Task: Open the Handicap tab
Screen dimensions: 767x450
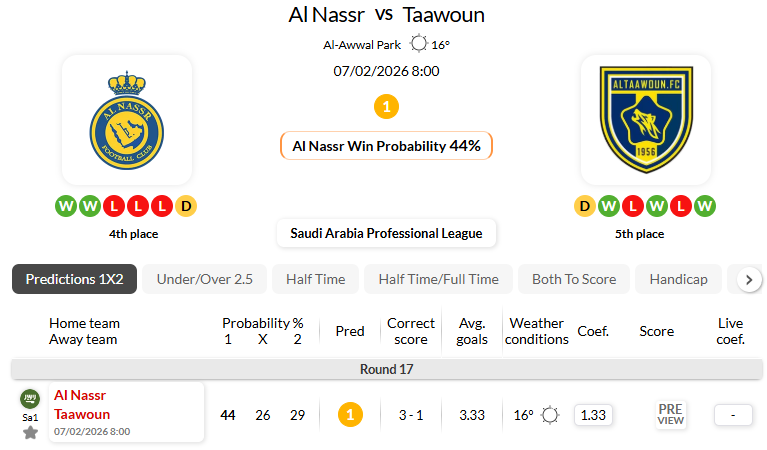Action: [678, 279]
